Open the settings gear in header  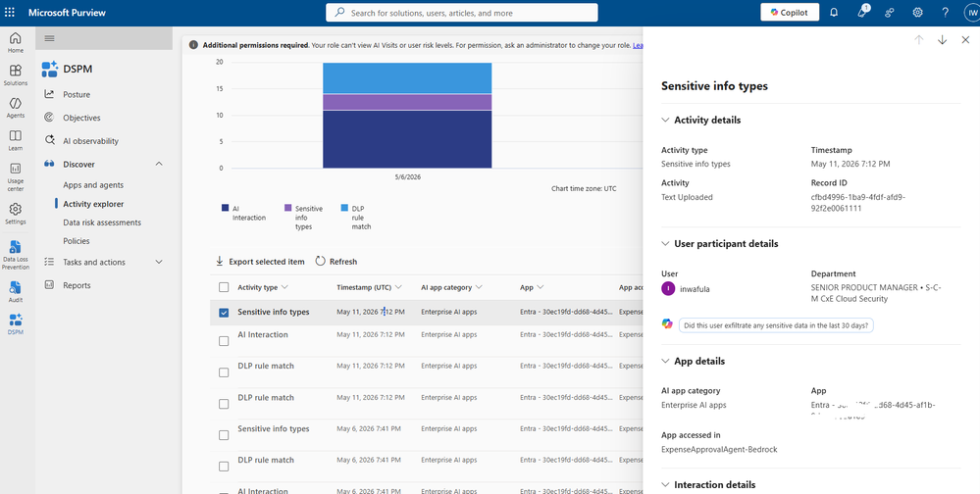(917, 12)
